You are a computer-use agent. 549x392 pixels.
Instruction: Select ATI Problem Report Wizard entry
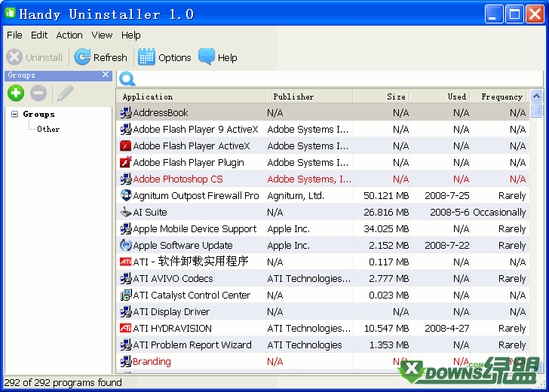323,345
